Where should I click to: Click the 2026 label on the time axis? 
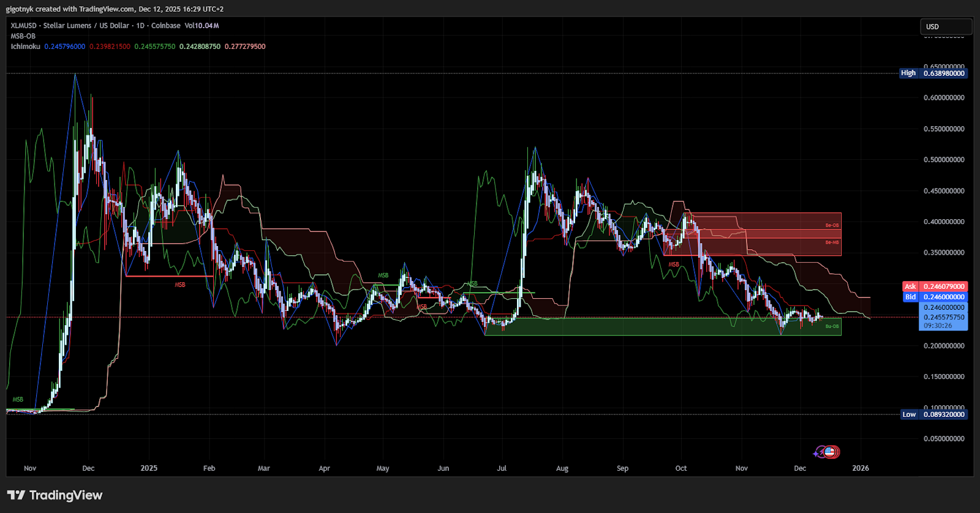860,468
